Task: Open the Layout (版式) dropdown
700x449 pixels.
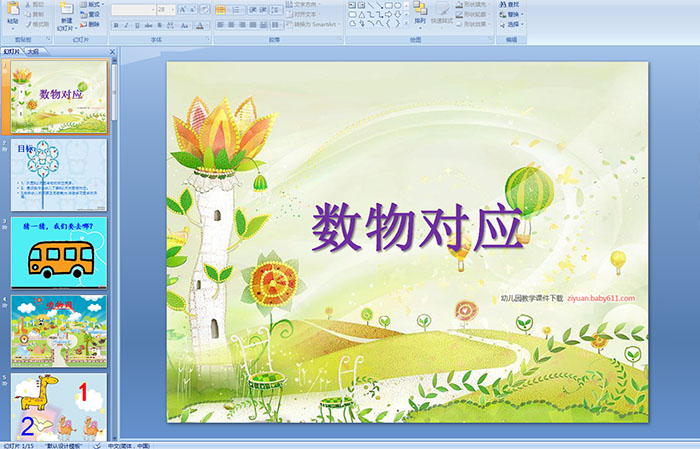Action: [92, 4]
